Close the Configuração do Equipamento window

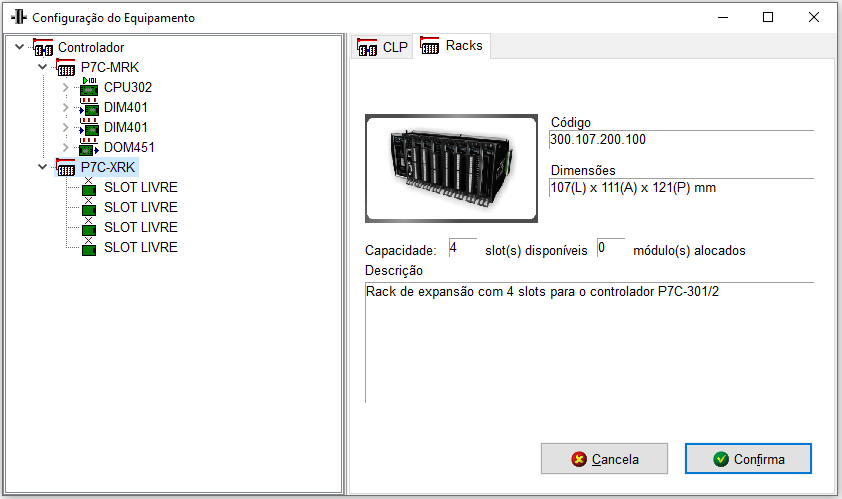point(814,17)
